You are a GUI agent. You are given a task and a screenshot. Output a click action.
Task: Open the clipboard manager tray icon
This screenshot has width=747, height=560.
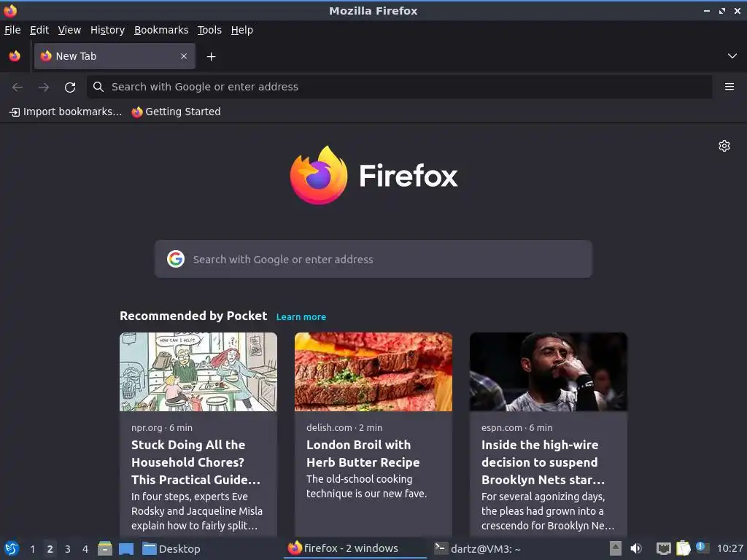(683, 548)
